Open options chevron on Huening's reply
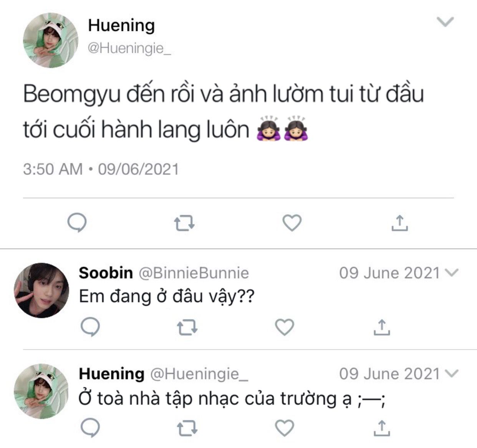This screenshot has width=477, height=448. (451, 373)
